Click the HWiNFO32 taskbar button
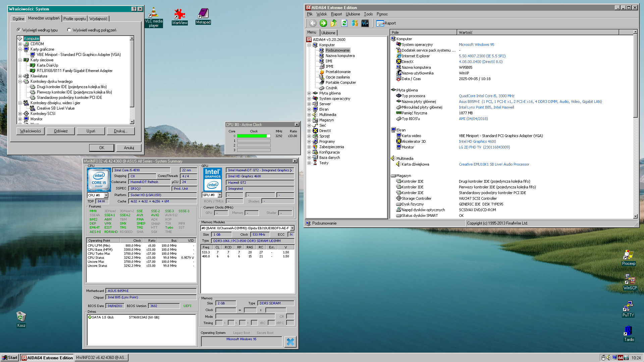 pyautogui.click(x=101, y=358)
